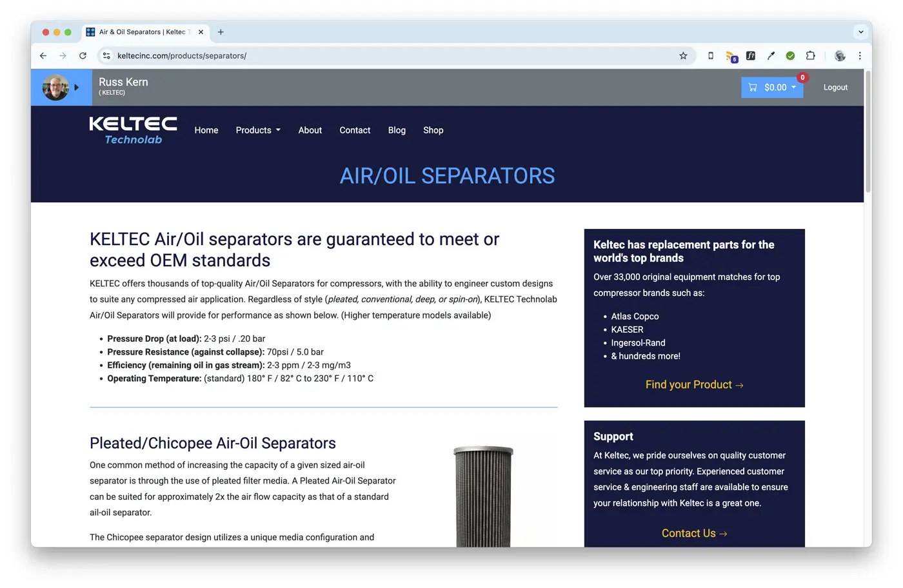Viewport: 903px width, 588px height.
Task: Click the AIR/OIL SEPARATORS heading
Action: pos(447,176)
